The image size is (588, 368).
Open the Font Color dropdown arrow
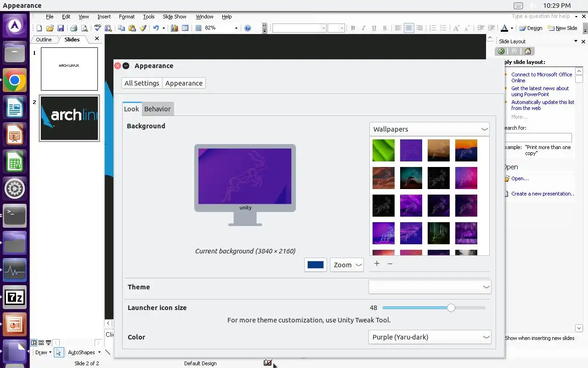[x=512, y=28]
